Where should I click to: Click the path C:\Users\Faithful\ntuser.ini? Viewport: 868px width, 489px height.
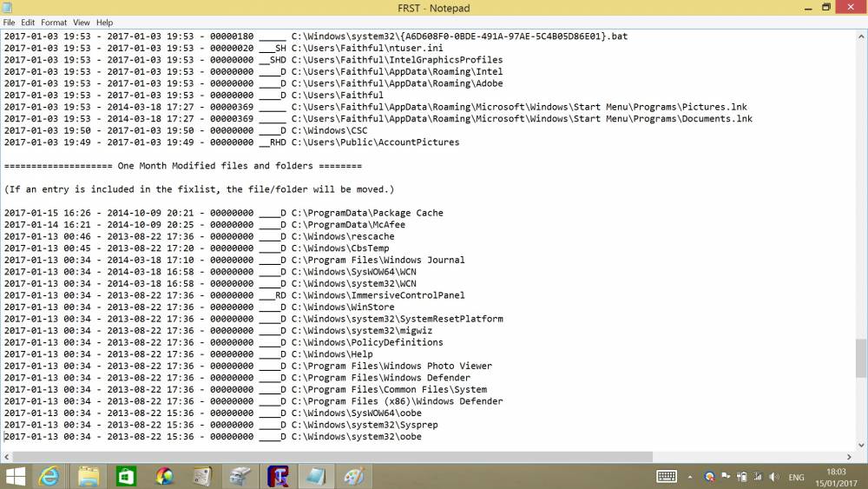click(x=367, y=48)
